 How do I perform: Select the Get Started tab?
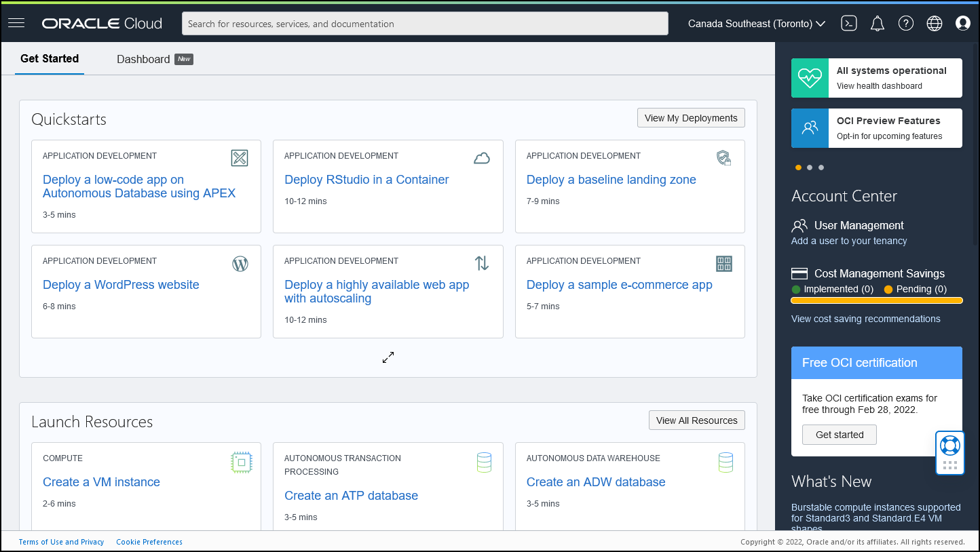[49, 58]
